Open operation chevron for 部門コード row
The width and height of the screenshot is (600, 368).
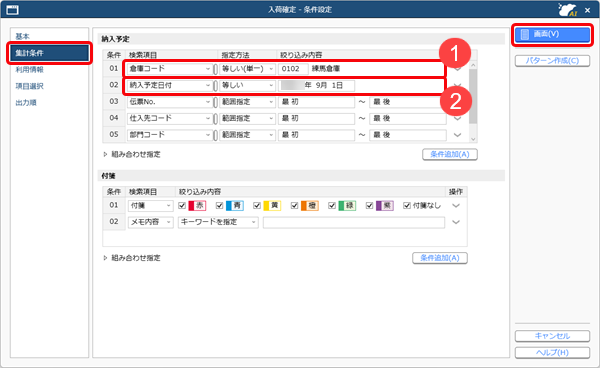[x=457, y=135]
